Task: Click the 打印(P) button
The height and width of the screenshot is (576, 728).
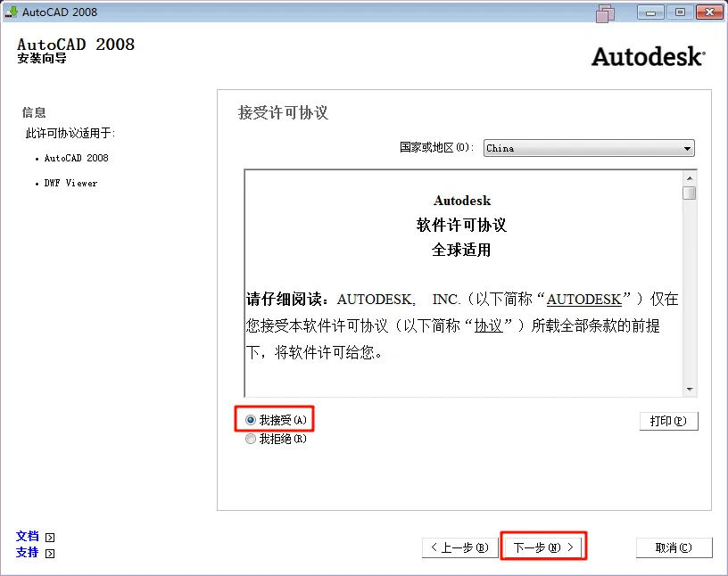Action: (668, 421)
